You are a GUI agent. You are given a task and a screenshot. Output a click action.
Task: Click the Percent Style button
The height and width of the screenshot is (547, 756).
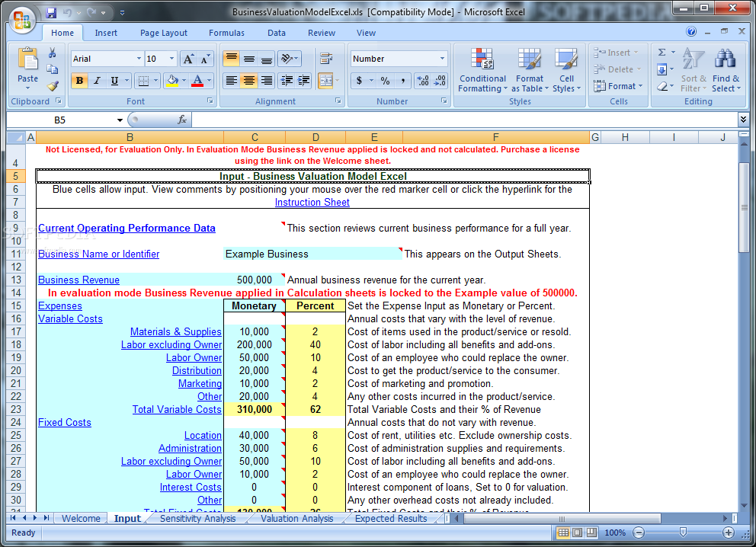pyautogui.click(x=385, y=81)
